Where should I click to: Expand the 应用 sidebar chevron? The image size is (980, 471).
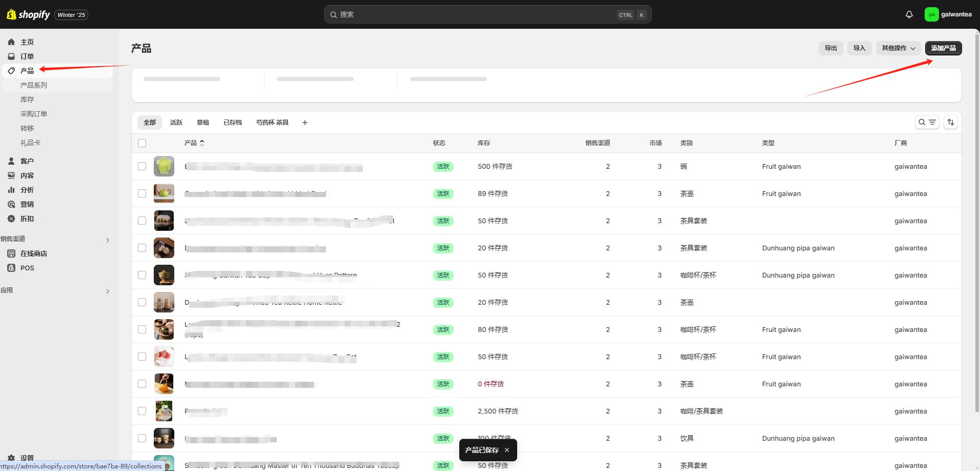click(108, 291)
